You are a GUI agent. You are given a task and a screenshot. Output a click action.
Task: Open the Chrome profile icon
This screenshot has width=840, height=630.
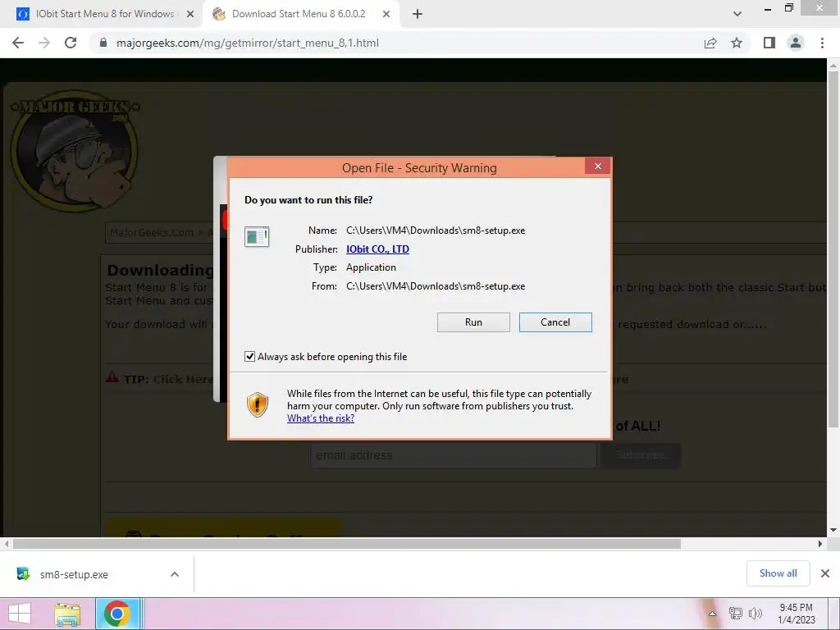point(796,43)
